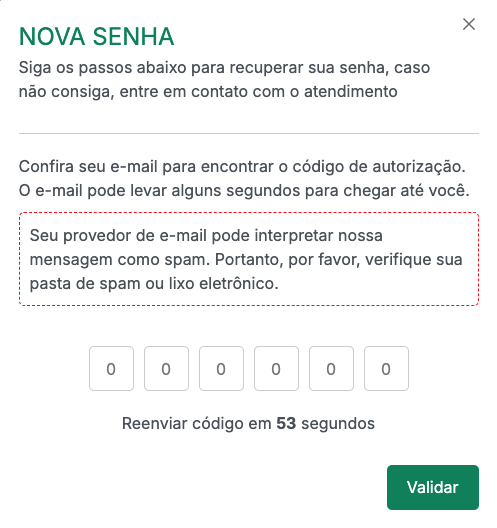
Task: Click 'pasta de spam ou lixo eletrônico' line
Action: coord(154,284)
